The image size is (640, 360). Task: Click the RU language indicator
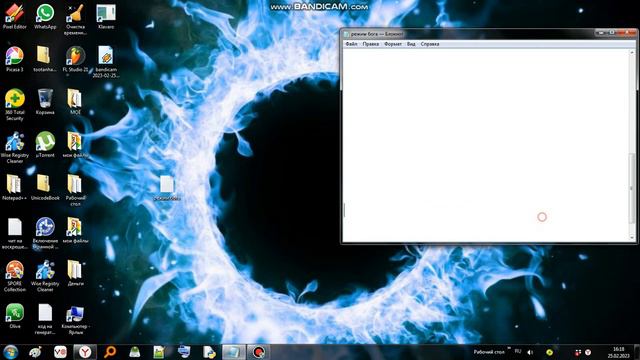(518, 351)
